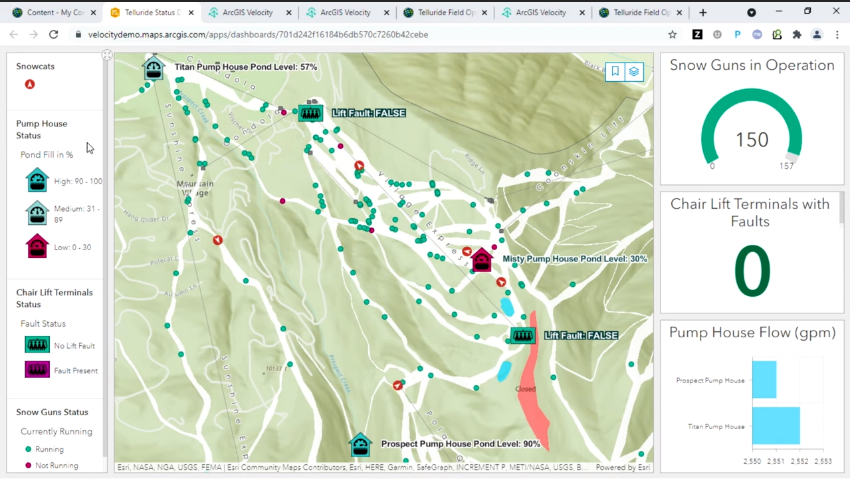Screen dimensions: 850x479
Task: Reload the page
Action: 53,34
